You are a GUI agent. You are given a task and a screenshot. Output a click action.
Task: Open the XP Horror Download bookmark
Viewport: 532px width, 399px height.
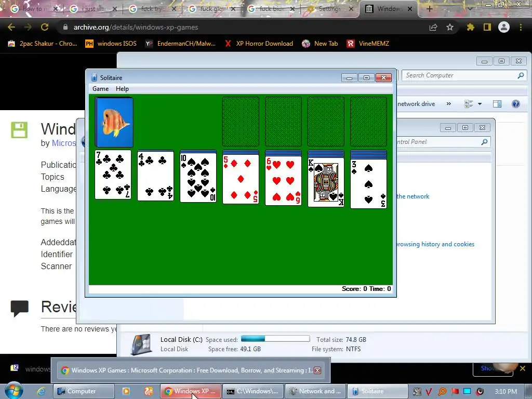(259, 44)
